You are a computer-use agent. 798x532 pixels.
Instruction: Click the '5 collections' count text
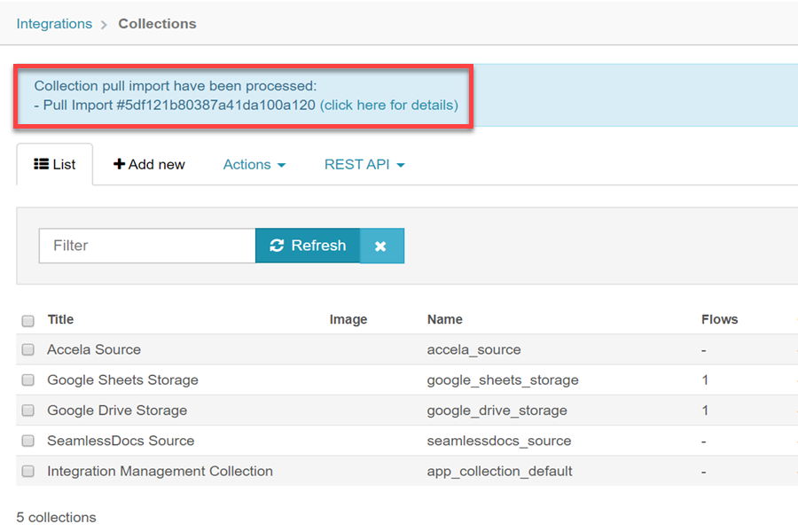[x=56, y=517]
